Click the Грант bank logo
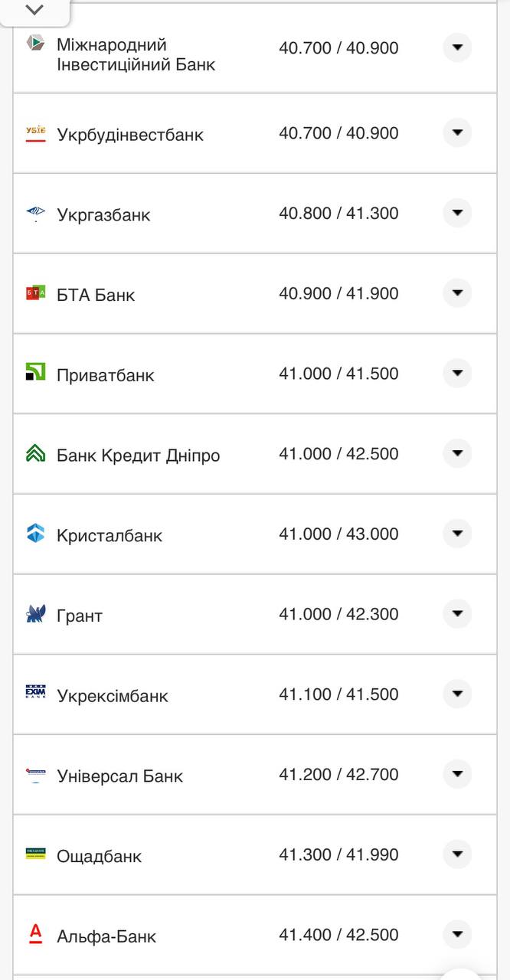Viewport: 510px width, 980px height. coord(34,614)
